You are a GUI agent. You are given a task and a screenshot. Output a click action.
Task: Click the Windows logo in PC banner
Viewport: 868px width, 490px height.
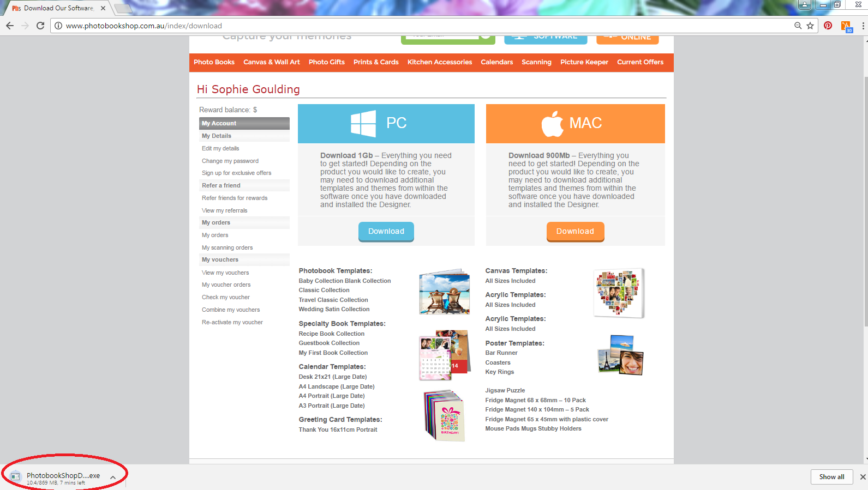point(363,123)
